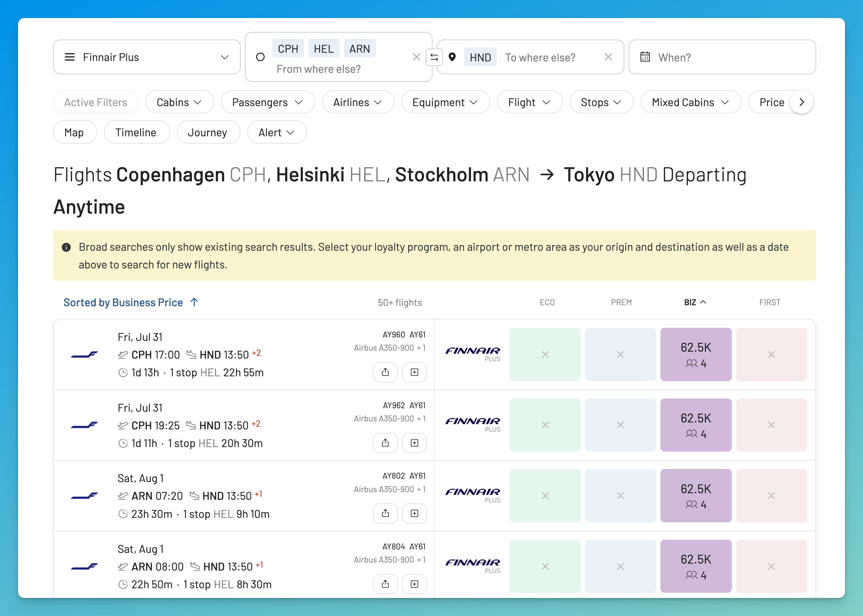Open the Stops filter dropdown
Screen dimensions: 863x616
(x=601, y=102)
